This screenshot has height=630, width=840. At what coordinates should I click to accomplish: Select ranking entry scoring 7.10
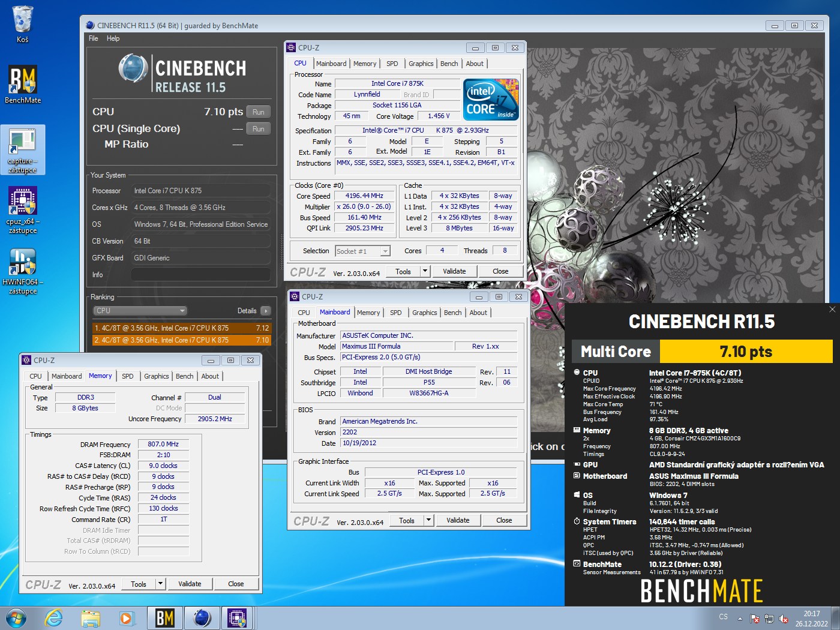[181, 340]
